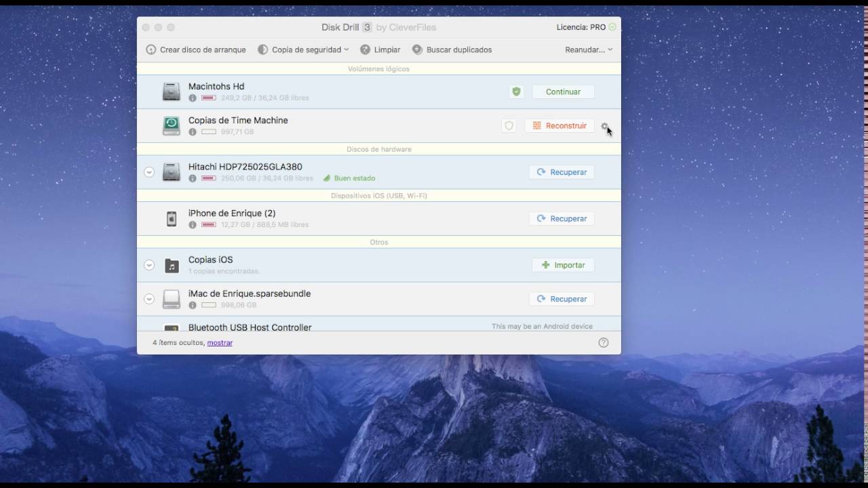The image size is (868, 488).
Task: Expand the Hitachi HDP725025GLA380 disk row
Action: click(x=149, y=172)
